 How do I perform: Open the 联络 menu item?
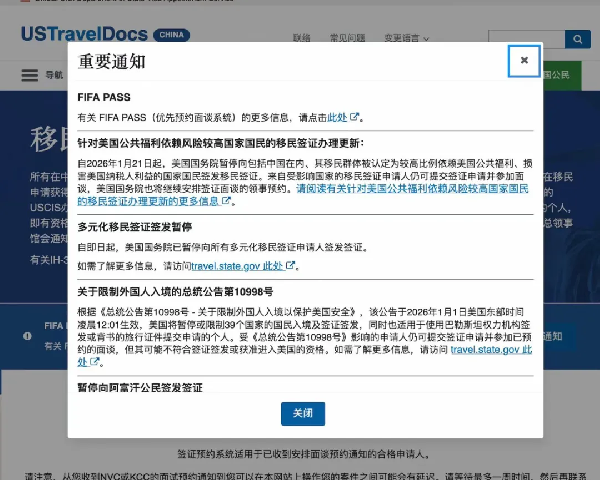tap(301, 38)
